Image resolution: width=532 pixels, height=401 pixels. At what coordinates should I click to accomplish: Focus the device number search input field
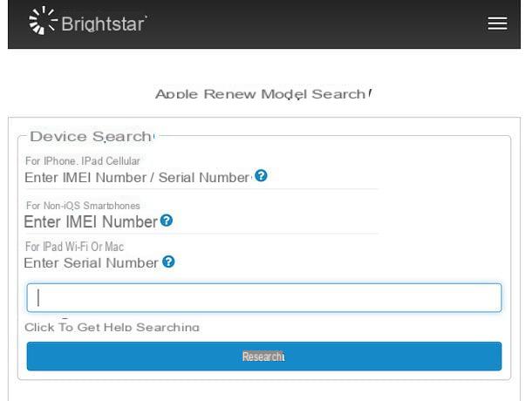264,297
